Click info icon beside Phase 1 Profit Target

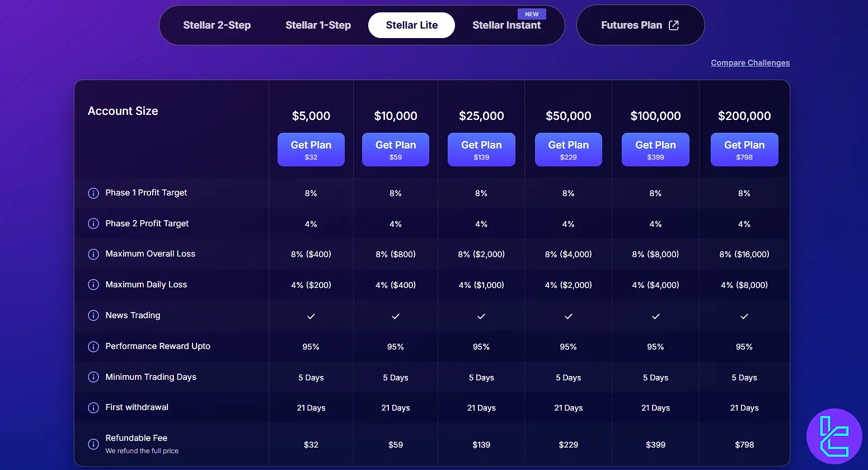point(93,193)
